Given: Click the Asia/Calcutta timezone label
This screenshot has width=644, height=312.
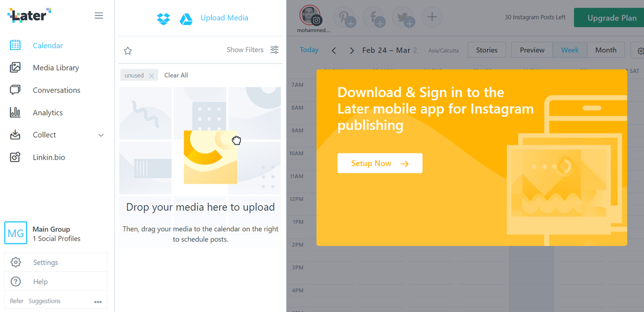Looking at the screenshot, I should [x=444, y=50].
